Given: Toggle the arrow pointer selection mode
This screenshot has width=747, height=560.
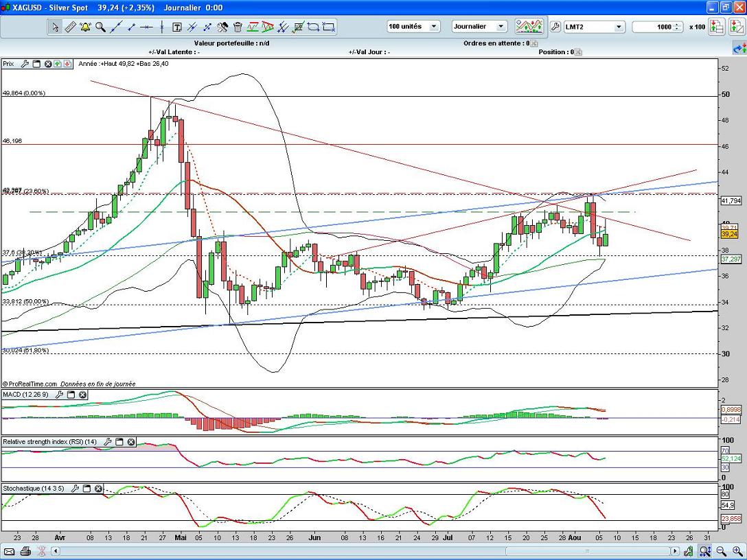Looking at the screenshot, I should (x=55, y=27).
